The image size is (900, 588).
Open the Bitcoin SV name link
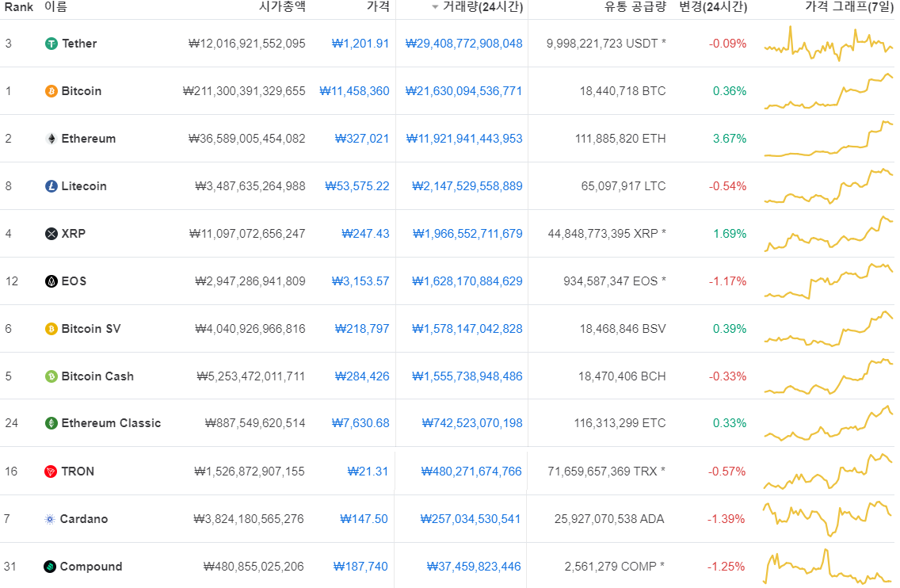pos(91,329)
